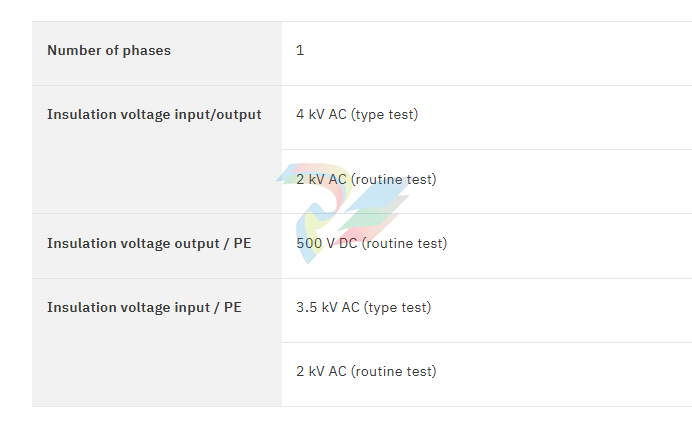Select the "Insulation voltage input/output" label
The image size is (692, 423).
[x=154, y=115]
